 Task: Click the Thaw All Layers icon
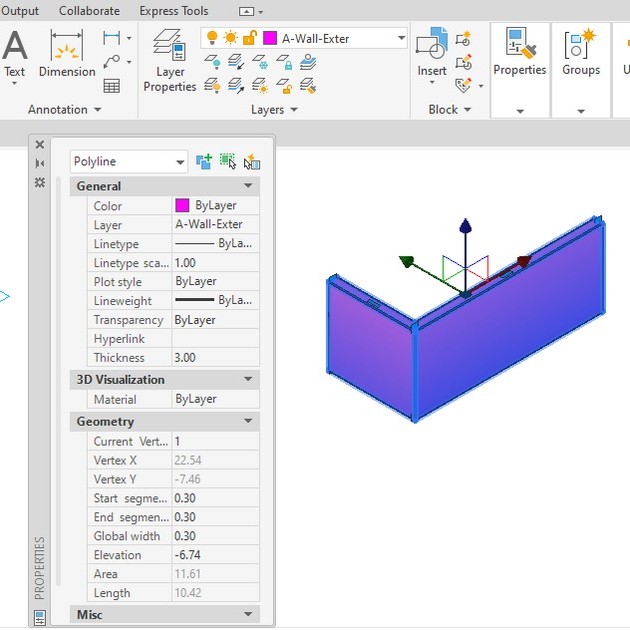(260, 86)
